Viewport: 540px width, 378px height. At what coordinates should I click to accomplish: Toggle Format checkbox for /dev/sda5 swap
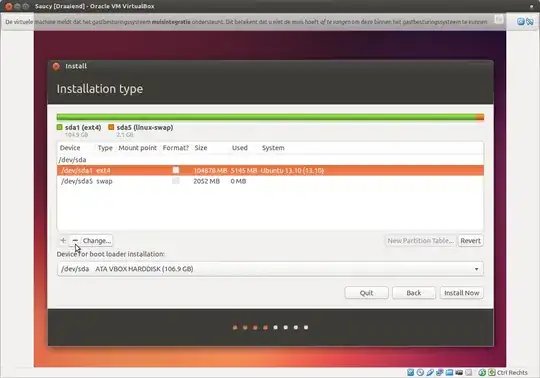[x=176, y=181]
